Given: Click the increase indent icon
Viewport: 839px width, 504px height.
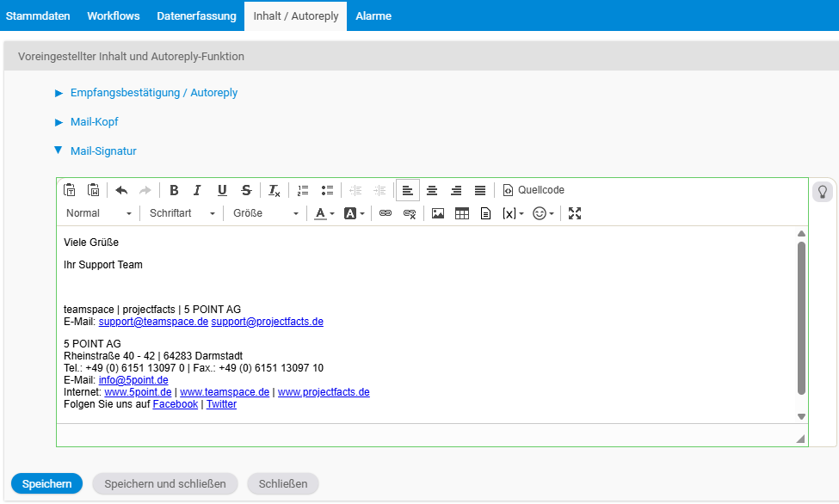Looking at the screenshot, I should coord(379,190).
